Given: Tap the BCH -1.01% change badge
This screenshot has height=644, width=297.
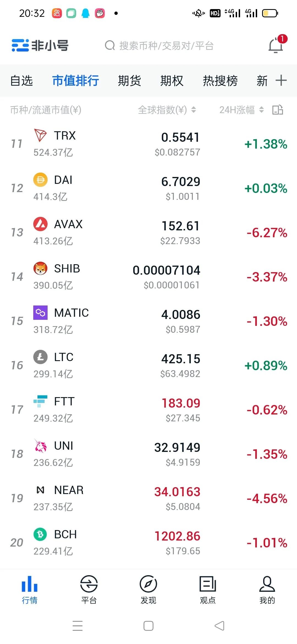Looking at the screenshot, I should point(267,542).
